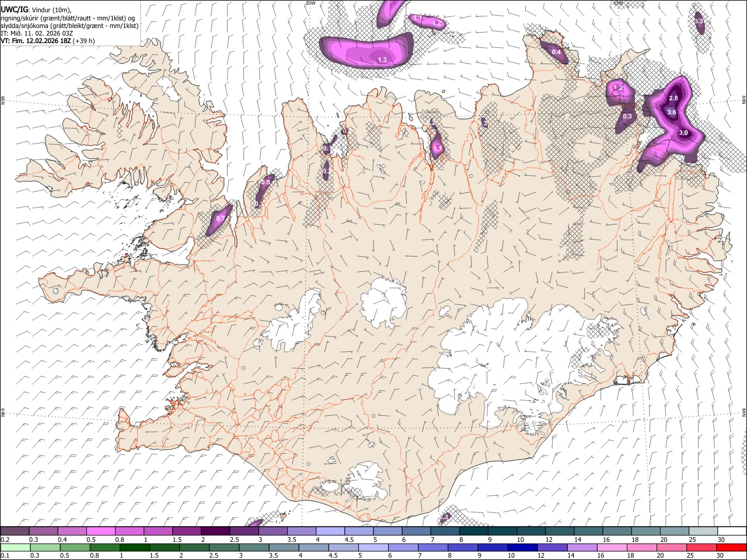Click the 15W longitude label at top
This screenshot has width=747, height=560.
(618, 3)
